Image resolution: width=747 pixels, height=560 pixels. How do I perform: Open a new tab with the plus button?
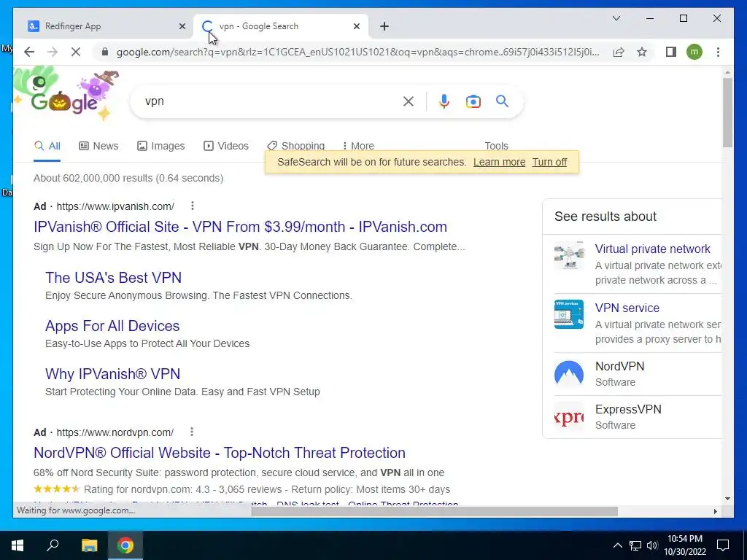[x=384, y=26]
